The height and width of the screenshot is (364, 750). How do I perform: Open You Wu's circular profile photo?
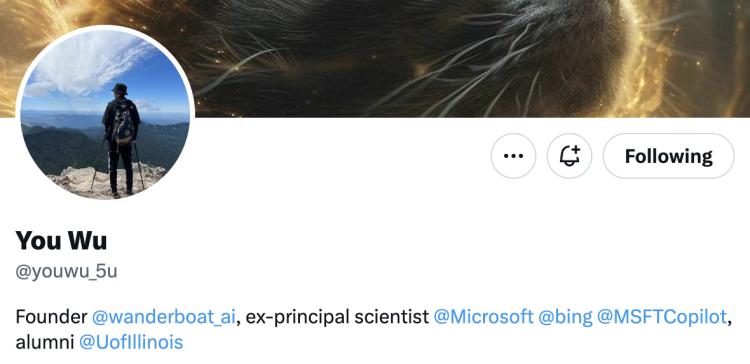pos(105,115)
